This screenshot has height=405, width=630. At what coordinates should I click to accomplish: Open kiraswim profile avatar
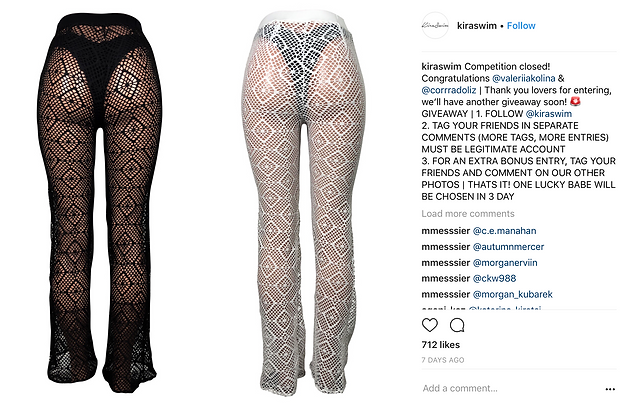click(x=435, y=25)
